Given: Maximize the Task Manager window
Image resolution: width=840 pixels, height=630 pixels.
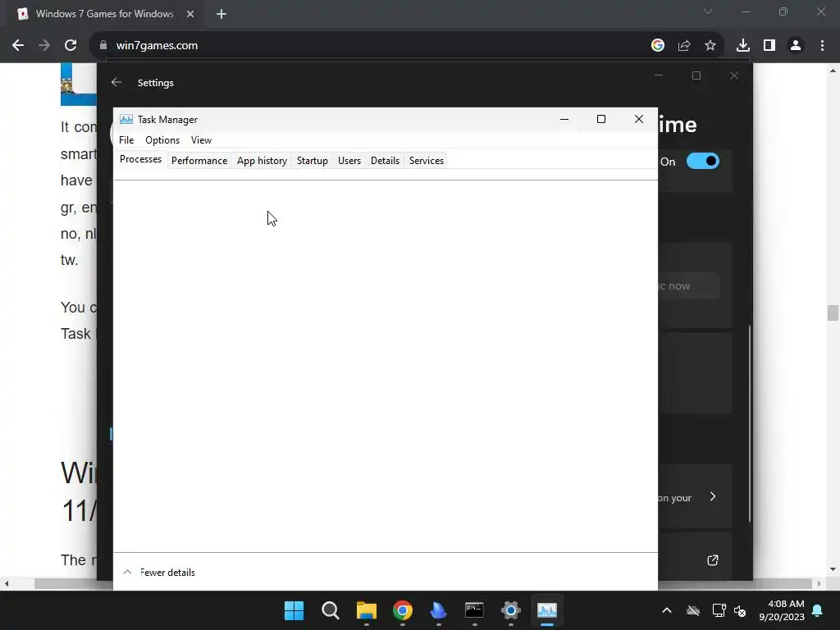Looking at the screenshot, I should (x=601, y=119).
